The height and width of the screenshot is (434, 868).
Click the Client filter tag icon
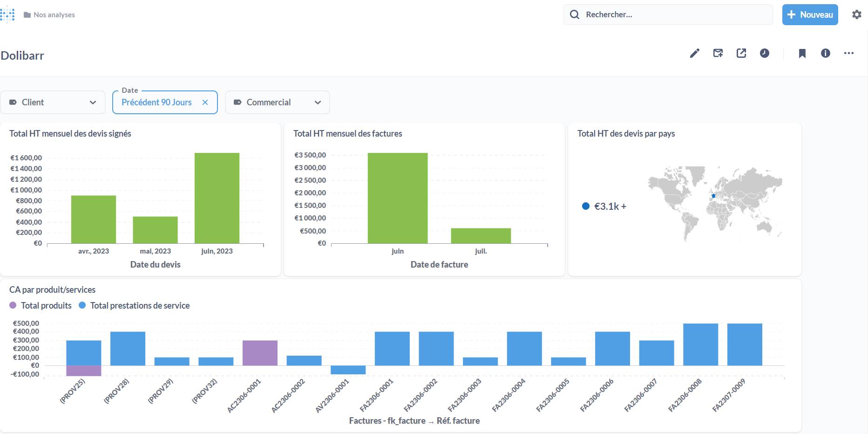(13, 102)
